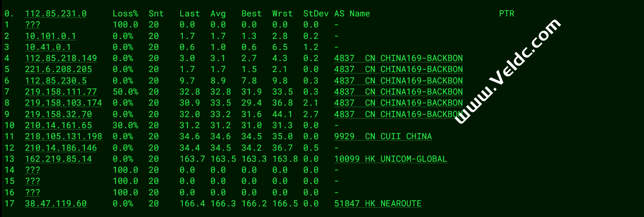644x217 pixels.
Task: Click AS 4837 entry on hop 7
Action: point(399,92)
